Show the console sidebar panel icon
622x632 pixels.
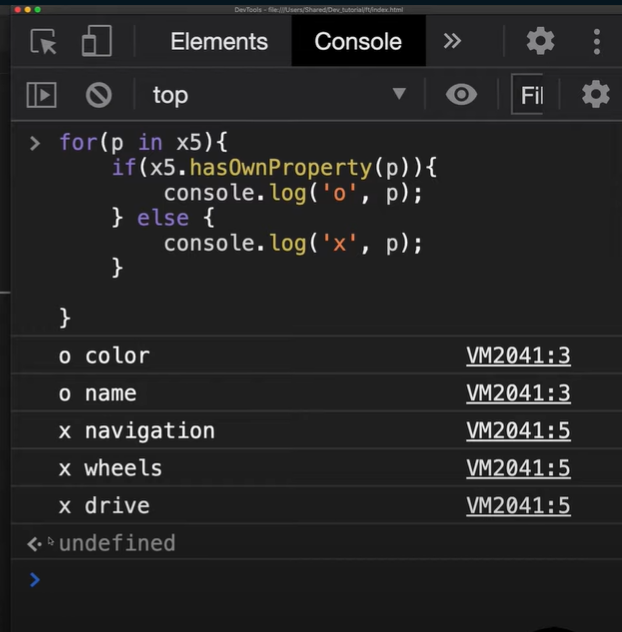(x=42, y=95)
